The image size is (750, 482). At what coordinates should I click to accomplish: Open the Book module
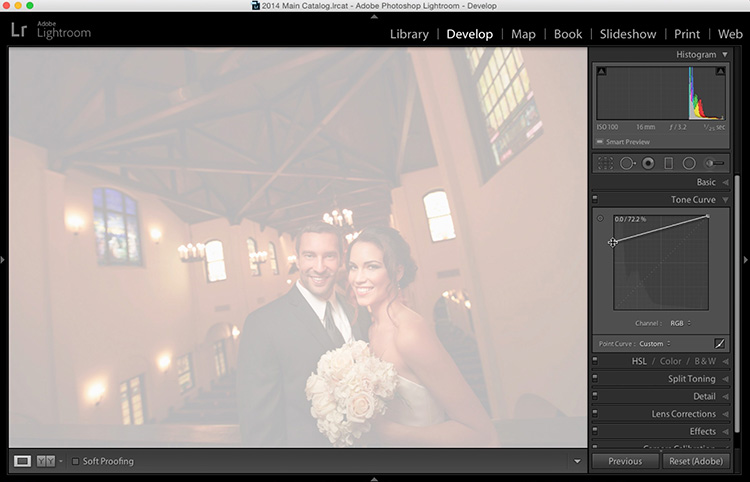pyautogui.click(x=568, y=34)
